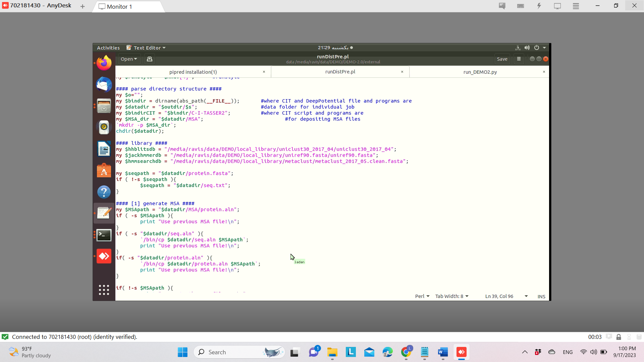644x362 pixels.
Task: Click the Save button in toolbar
Action: (502, 59)
